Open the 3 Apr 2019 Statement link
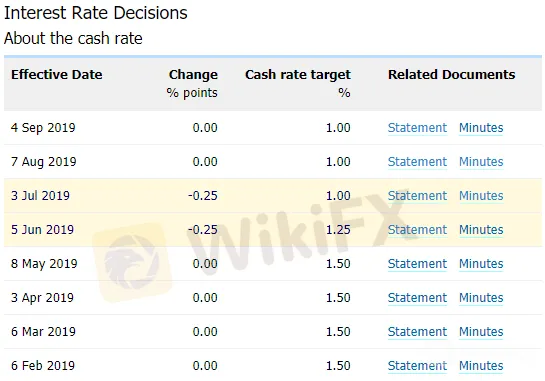This screenshot has height=381, width=545. (x=417, y=298)
